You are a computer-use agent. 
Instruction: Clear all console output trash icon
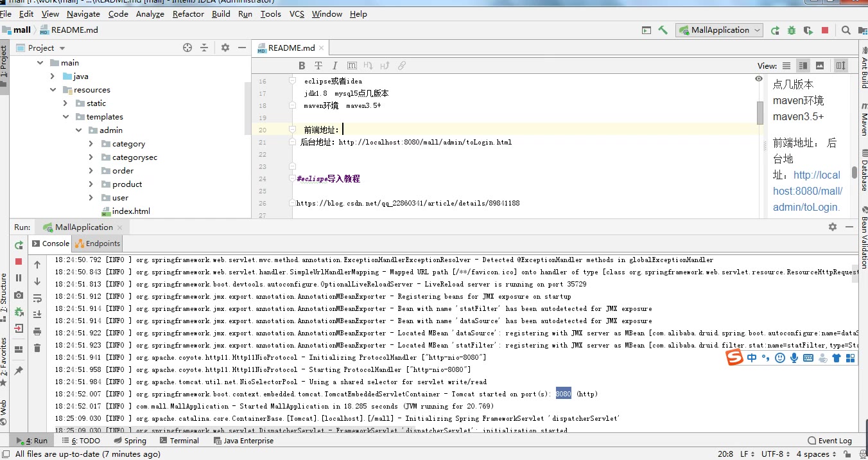point(37,348)
